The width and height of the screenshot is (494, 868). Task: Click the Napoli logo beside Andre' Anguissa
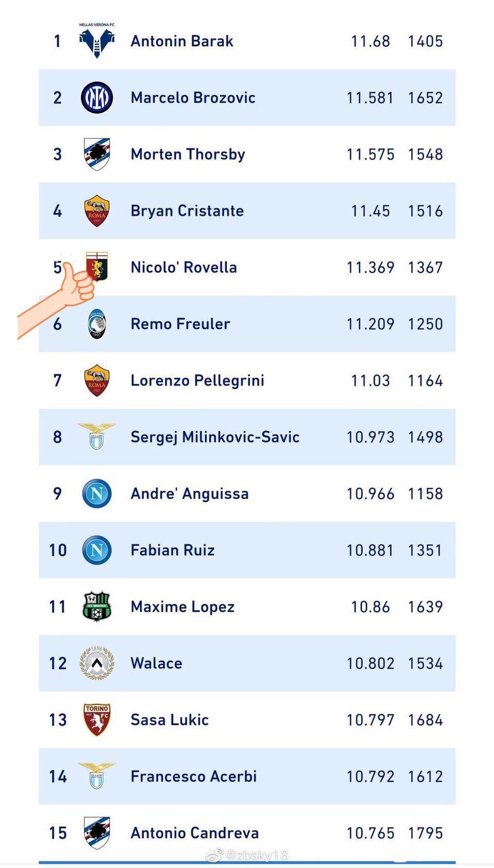(97, 493)
